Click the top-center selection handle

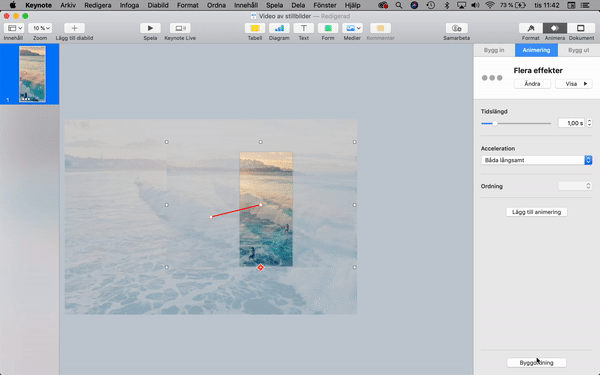click(x=261, y=142)
